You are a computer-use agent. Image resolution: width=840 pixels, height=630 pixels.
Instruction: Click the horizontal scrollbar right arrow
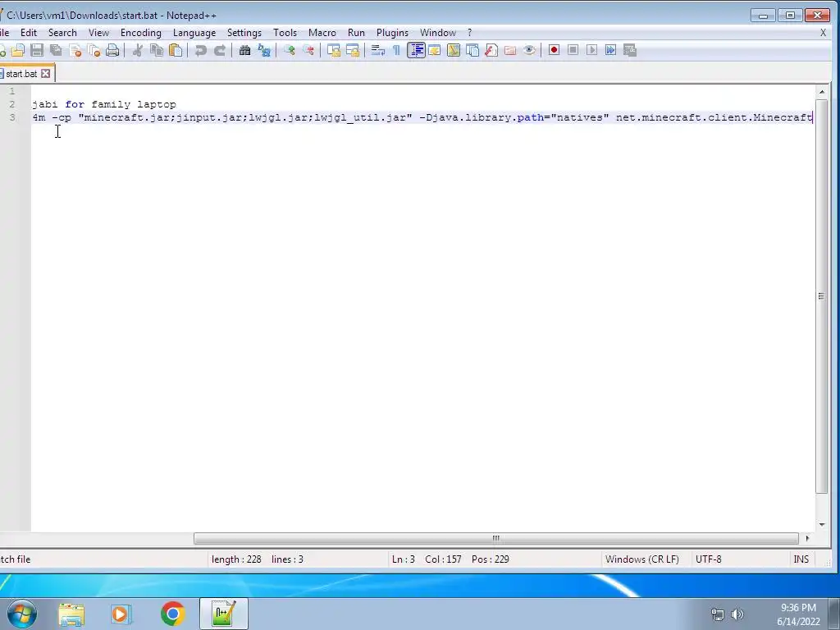coord(807,538)
